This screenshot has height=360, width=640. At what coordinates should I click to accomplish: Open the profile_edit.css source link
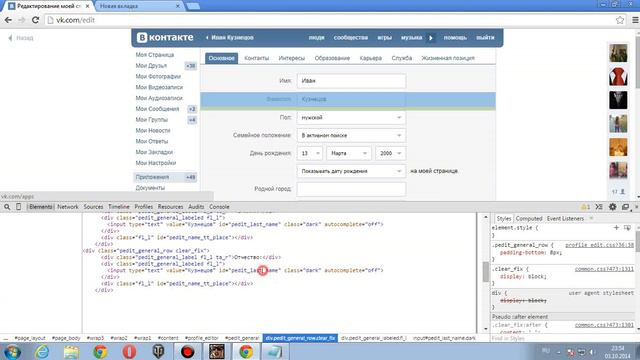599,245
